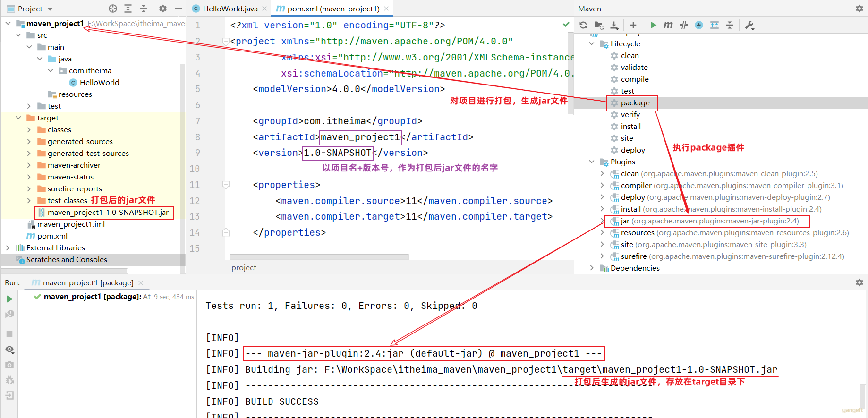The width and height of the screenshot is (868, 418).
Task: Click the editor horizontal scrollbar
Action: (319, 257)
